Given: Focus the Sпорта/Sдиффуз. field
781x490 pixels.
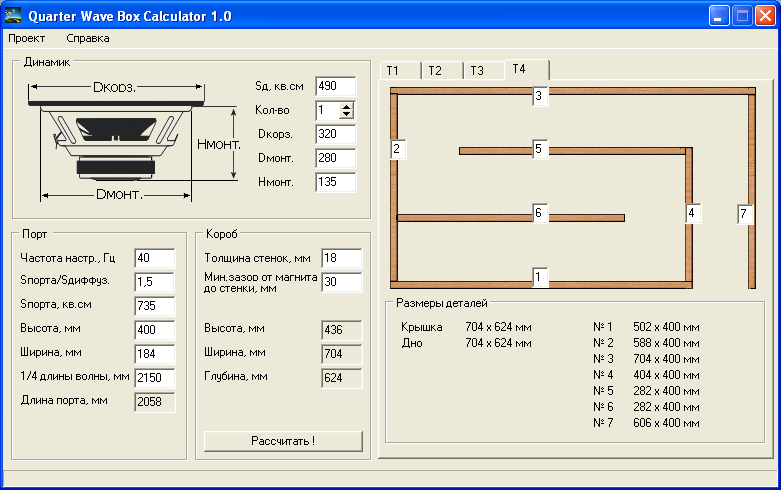Looking at the screenshot, I should click(x=154, y=282).
